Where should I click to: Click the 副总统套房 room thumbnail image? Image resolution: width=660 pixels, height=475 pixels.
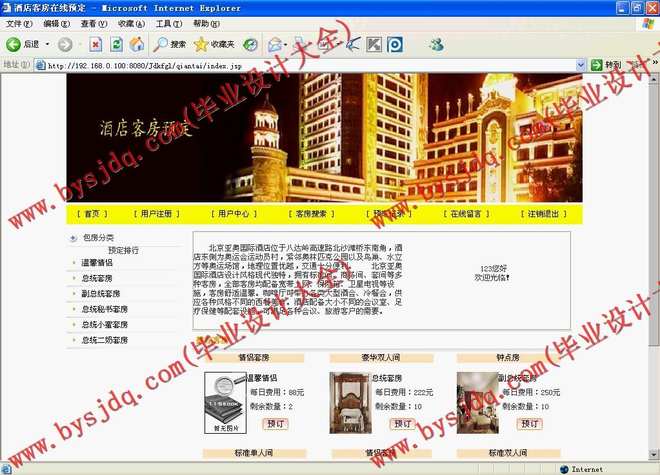point(476,394)
